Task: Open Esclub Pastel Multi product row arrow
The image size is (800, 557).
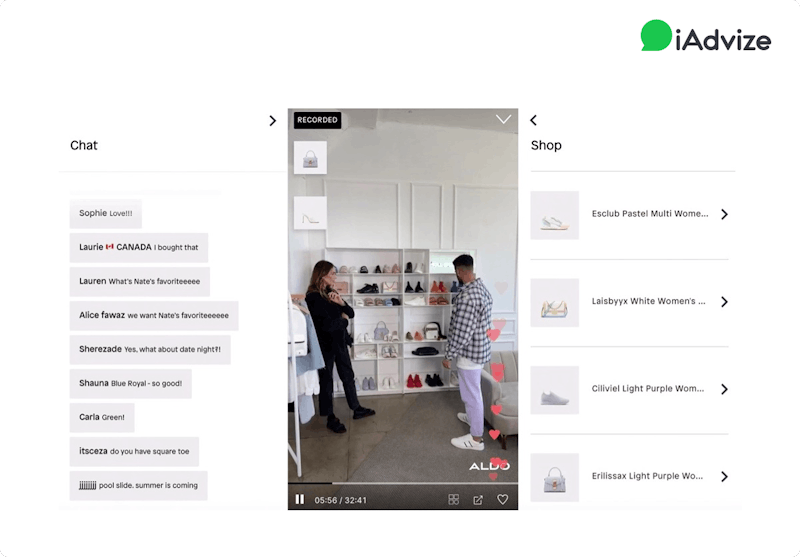Action: pos(724,214)
